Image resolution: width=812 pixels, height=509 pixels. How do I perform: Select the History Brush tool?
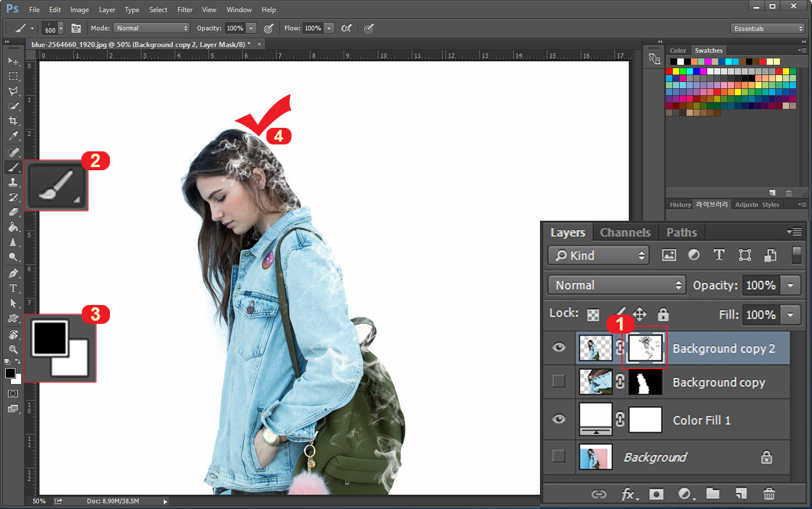13,197
